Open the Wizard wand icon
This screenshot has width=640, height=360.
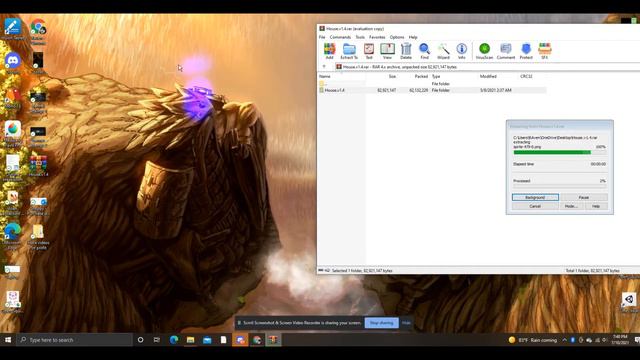(443, 51)
